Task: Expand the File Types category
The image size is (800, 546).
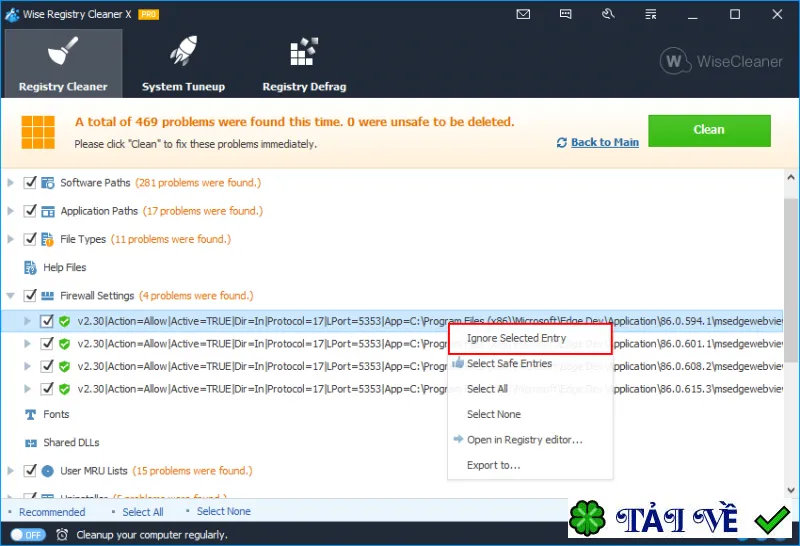Action: click(10, 239)
